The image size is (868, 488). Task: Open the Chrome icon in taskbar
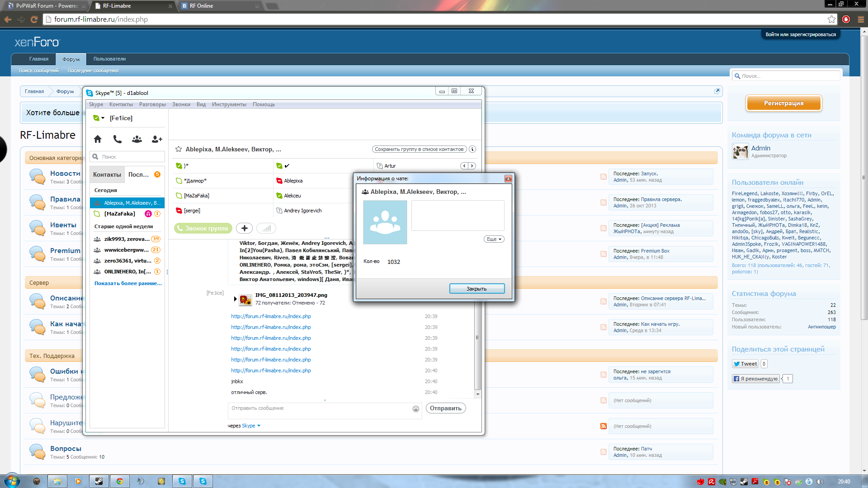119,481
